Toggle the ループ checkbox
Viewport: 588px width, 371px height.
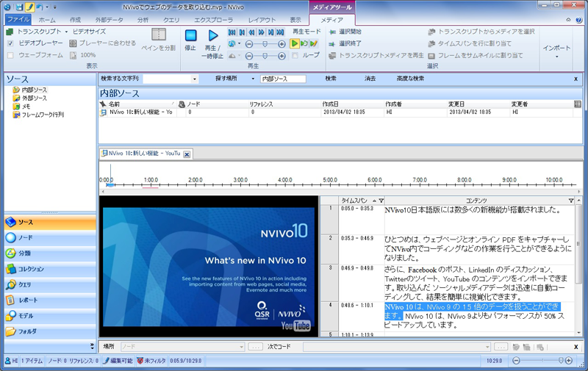click(295, 55)
